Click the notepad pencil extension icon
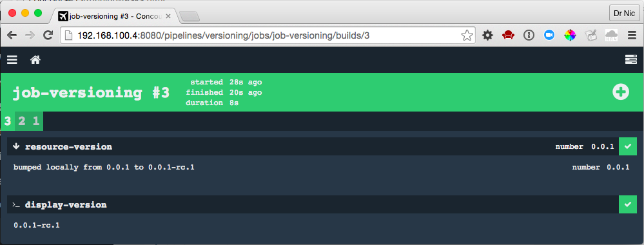The width and height of the screenshot is (644, 245). pyautogui.click(x=591, y=35)
